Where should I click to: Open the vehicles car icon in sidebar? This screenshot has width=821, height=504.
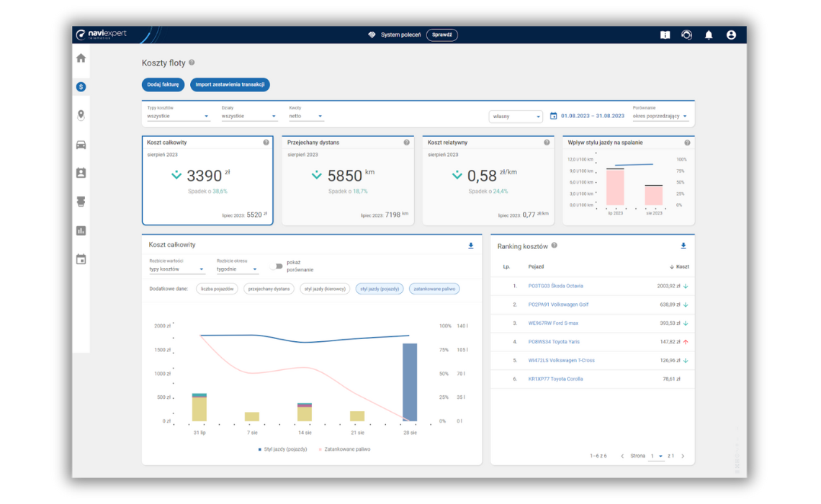[x=81, y=145]
